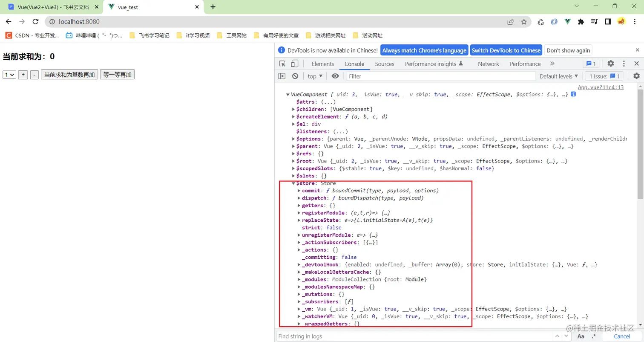Switch to the Sources tab
Viewport: 644px width, 342px height.
[385, 64]
